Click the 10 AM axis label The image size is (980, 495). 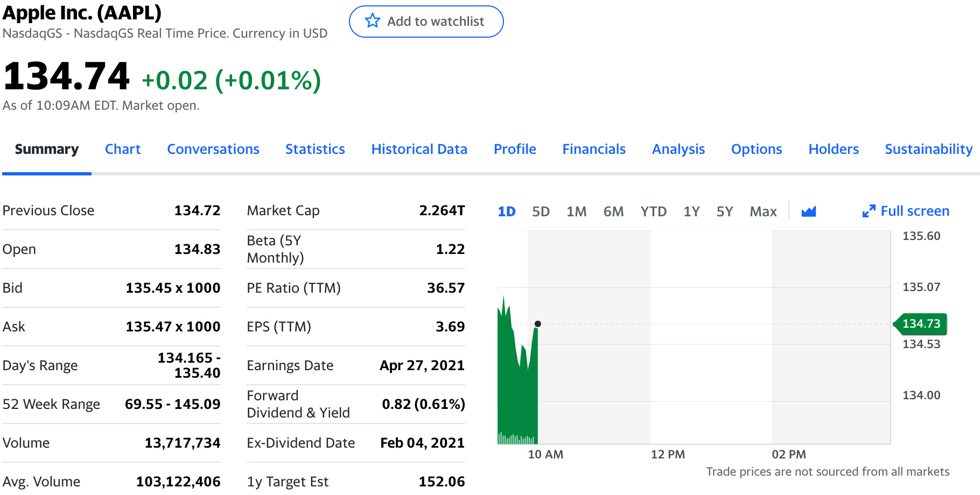[x=545, y=455]
